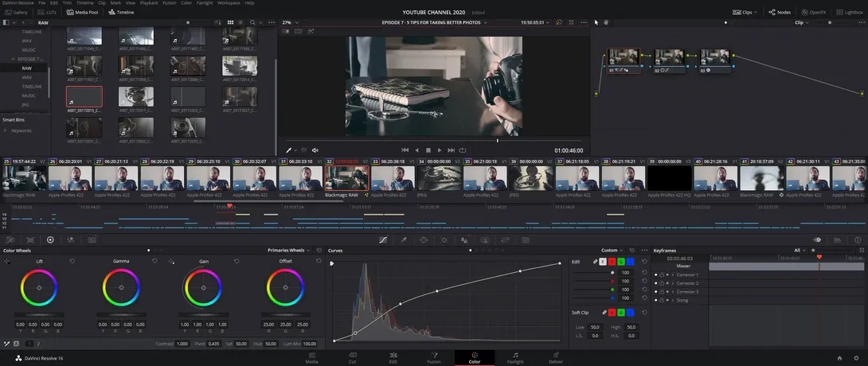Switch to the Fairlight page tab
868x366 pixels.
(x=514, y=358)
